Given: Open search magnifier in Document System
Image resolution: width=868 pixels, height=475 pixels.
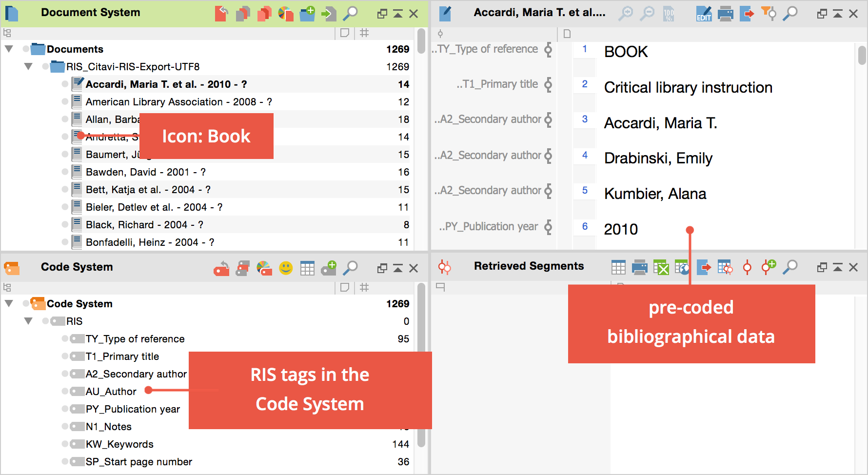Looking at the screenshot, I should [x=350, y=14].
